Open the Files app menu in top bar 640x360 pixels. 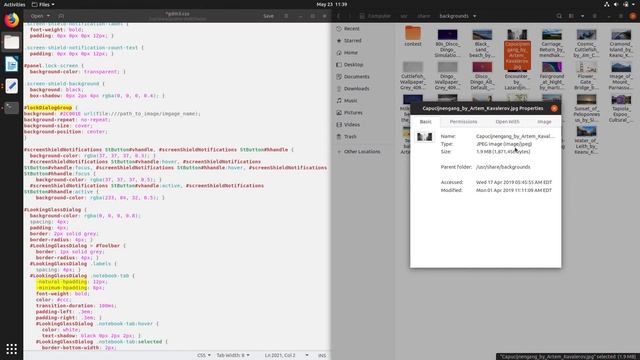pos(43,4)
